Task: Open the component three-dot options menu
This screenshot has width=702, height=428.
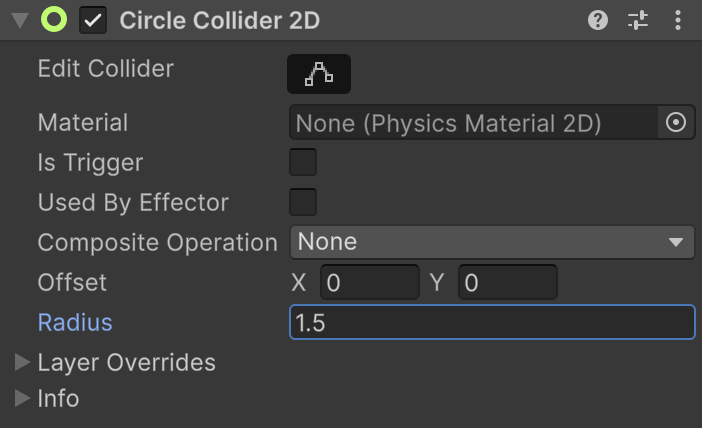Action: click(x=678, y=20)
